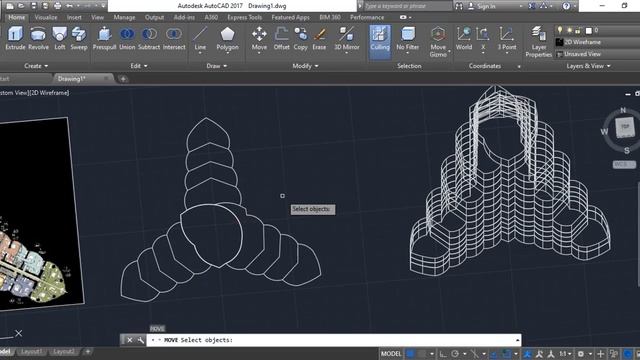Open the Visualize ribbon tab

coord(46,17)
